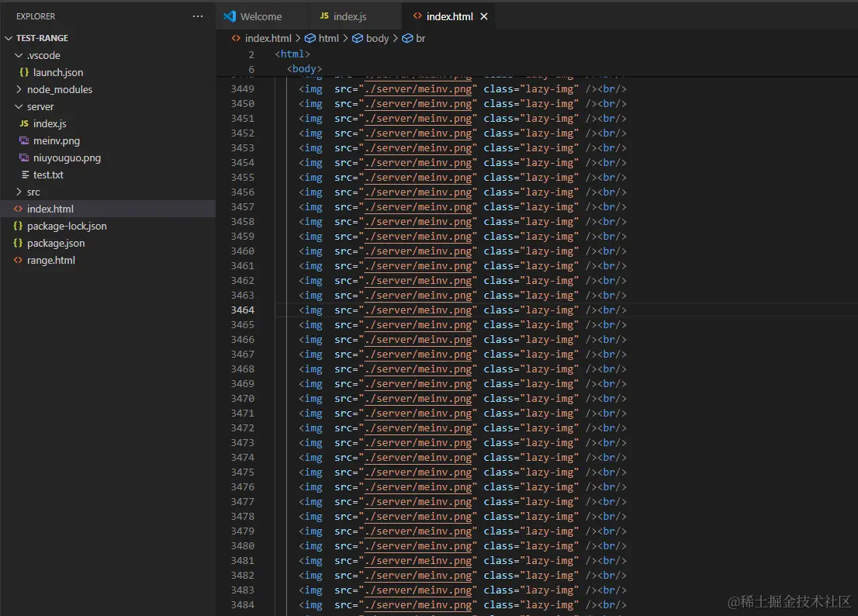The width and height of the screenshot is (858, 616).
Task: Click the br breadcrumb segment
Action: click(420, 38)
